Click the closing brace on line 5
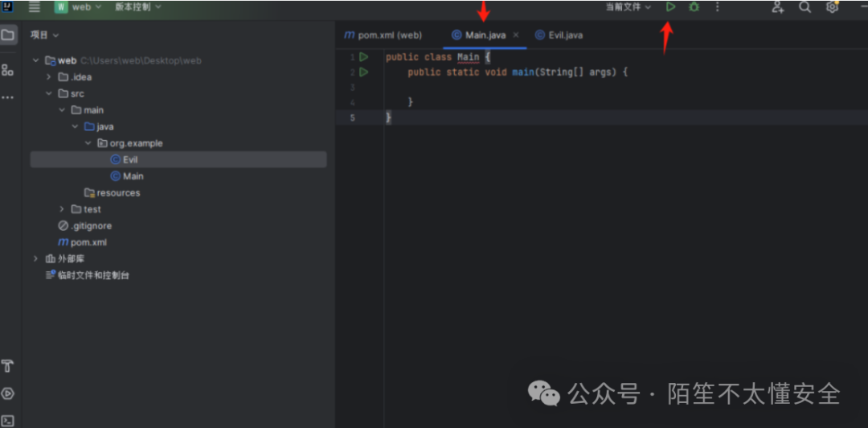The width and height of the screenshot is (868, 428). coord(389,117)
